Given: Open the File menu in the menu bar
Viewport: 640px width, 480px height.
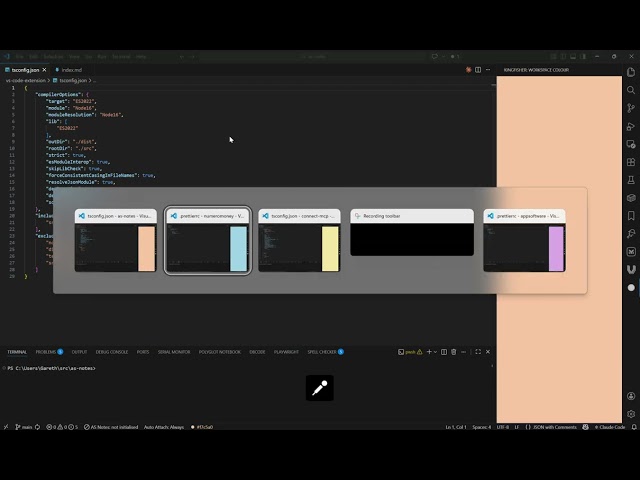Looking at the screenshot, I should [20, 56].
